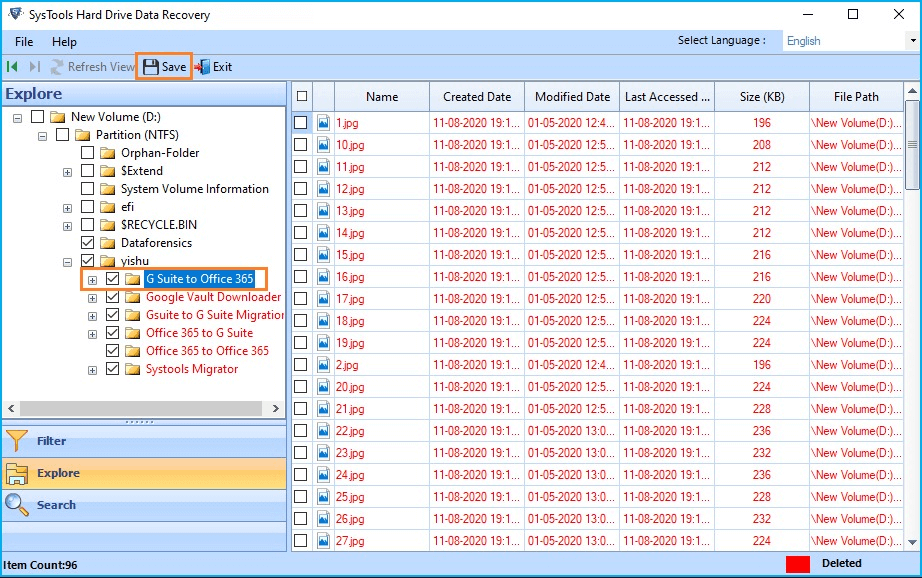Screen dimensions: 922x578
Task: Click the Refresh View toolbar button
Action: [x=92, y=67]
